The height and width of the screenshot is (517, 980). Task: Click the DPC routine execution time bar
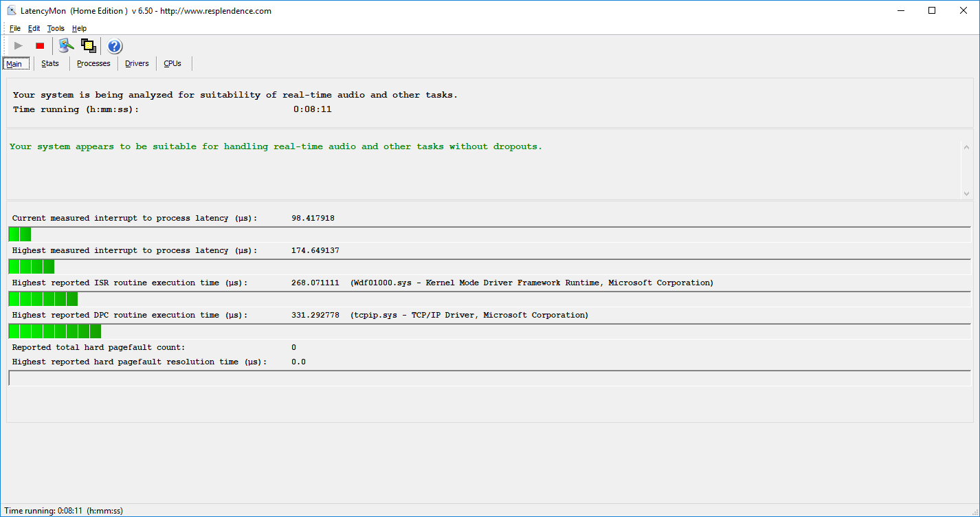click(489, 331)
